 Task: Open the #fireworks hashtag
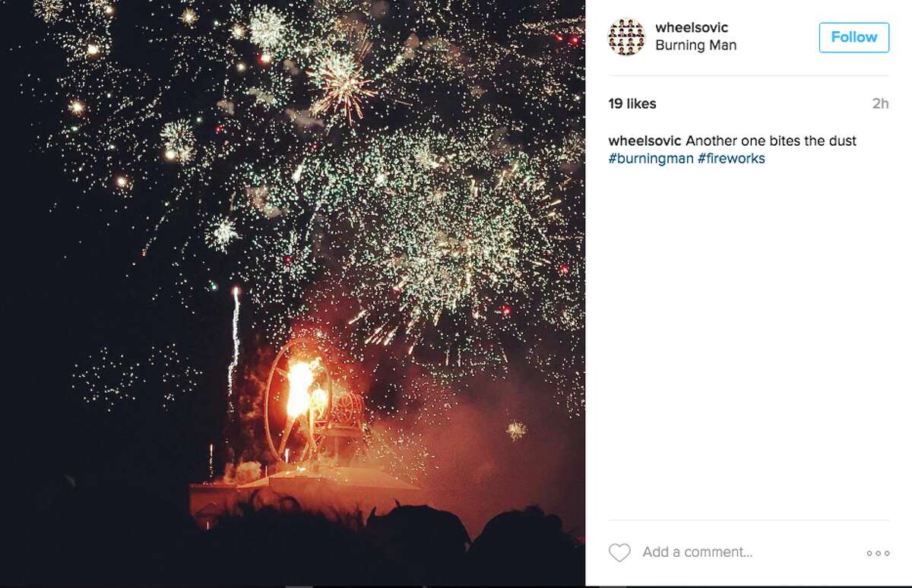pos(731,159)
